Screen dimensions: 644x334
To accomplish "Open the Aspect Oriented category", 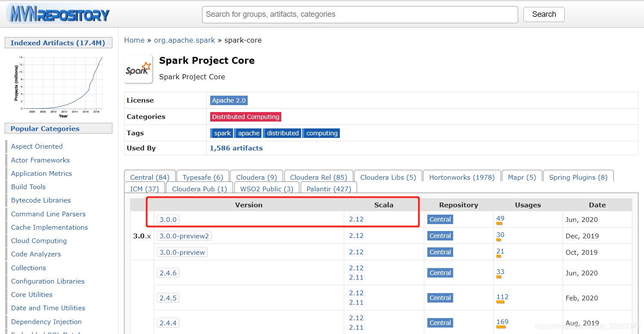I will click(37, 147).
